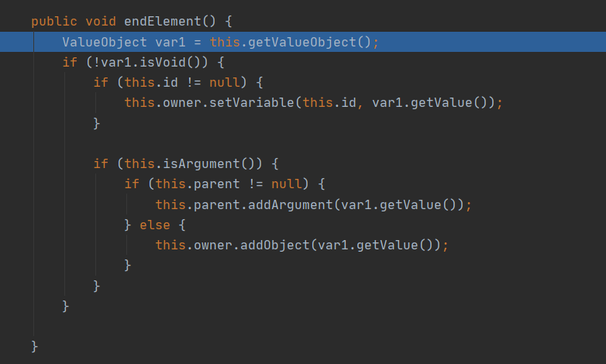606x364 pixels.
Task: Click the final closing brace of endElement
Action: [35, 345]
